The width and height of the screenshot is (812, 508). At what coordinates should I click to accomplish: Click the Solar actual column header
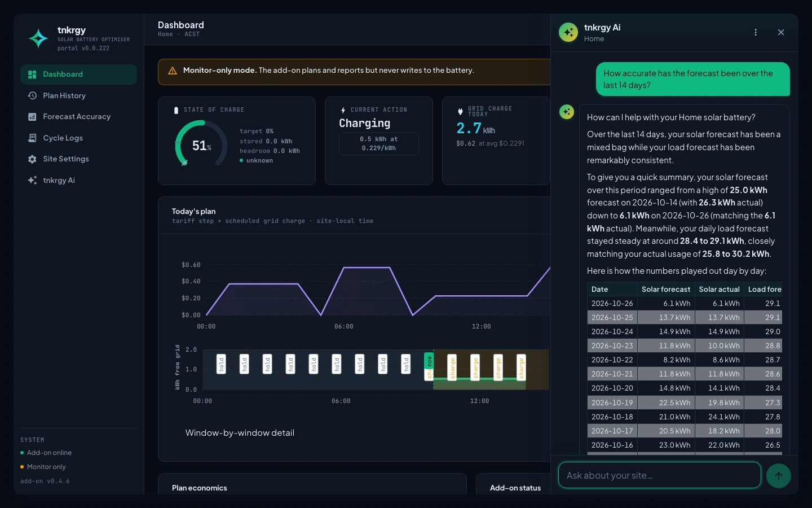click(x=720, y=289)
